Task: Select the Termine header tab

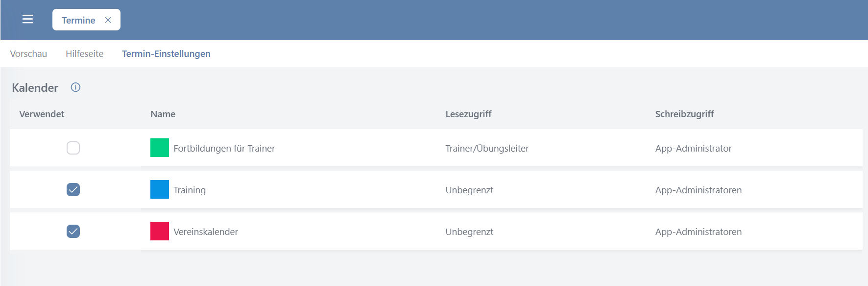Action: coord(78,20)
